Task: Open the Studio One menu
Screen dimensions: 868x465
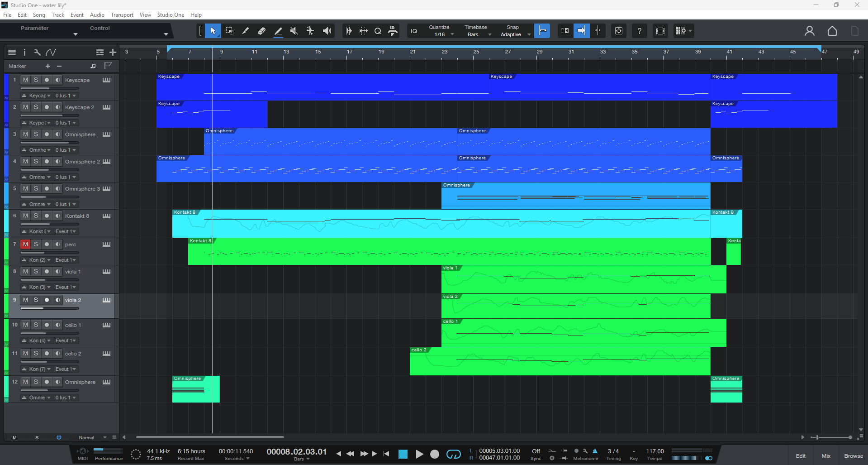Action: (x=171, y=15)
